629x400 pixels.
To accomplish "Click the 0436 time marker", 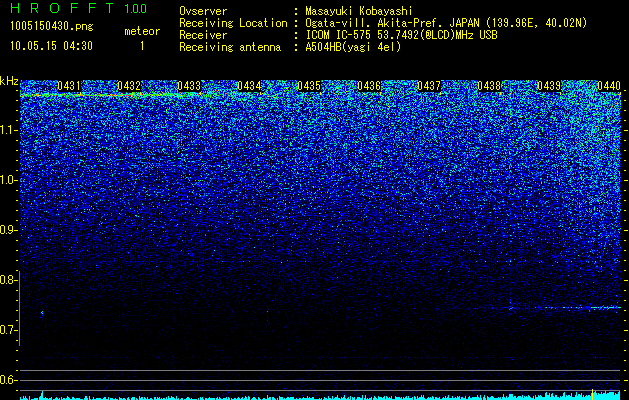I will coord(369,86).
